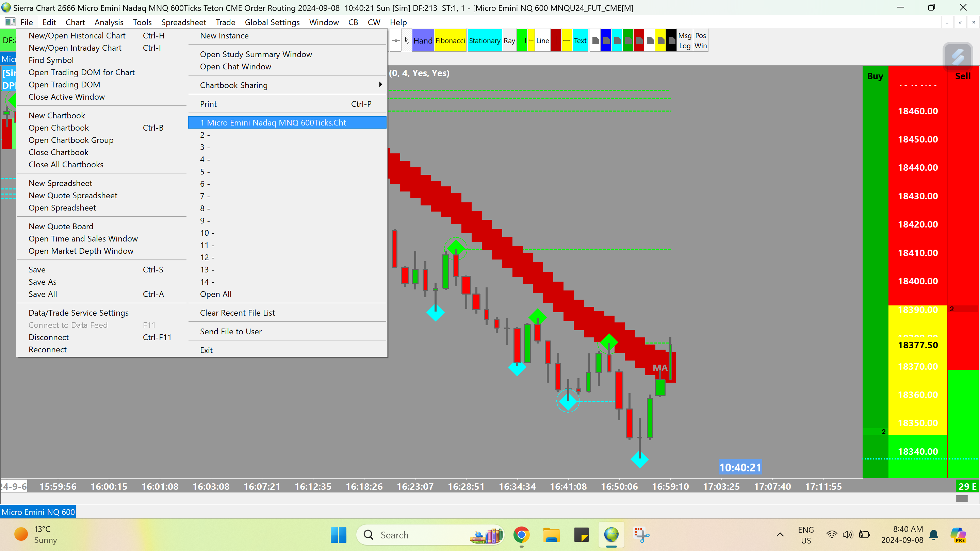
Task: Open Google Chrome from the taskbar
Action: tap(521, 535)
